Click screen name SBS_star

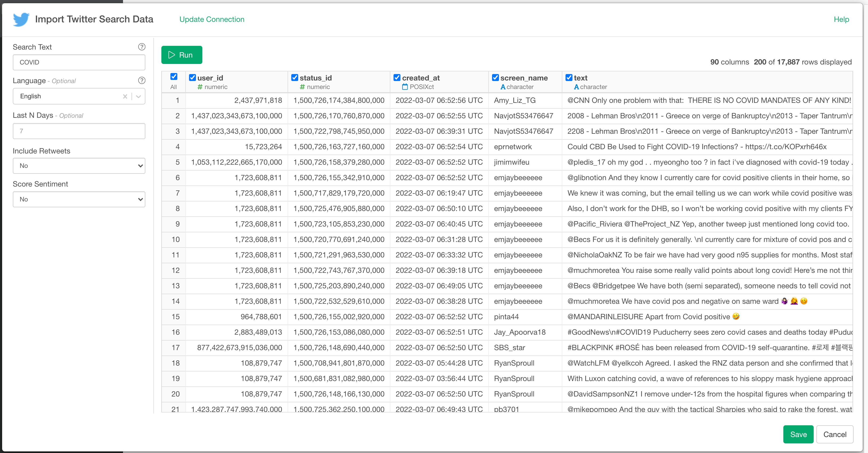[509, 348]
